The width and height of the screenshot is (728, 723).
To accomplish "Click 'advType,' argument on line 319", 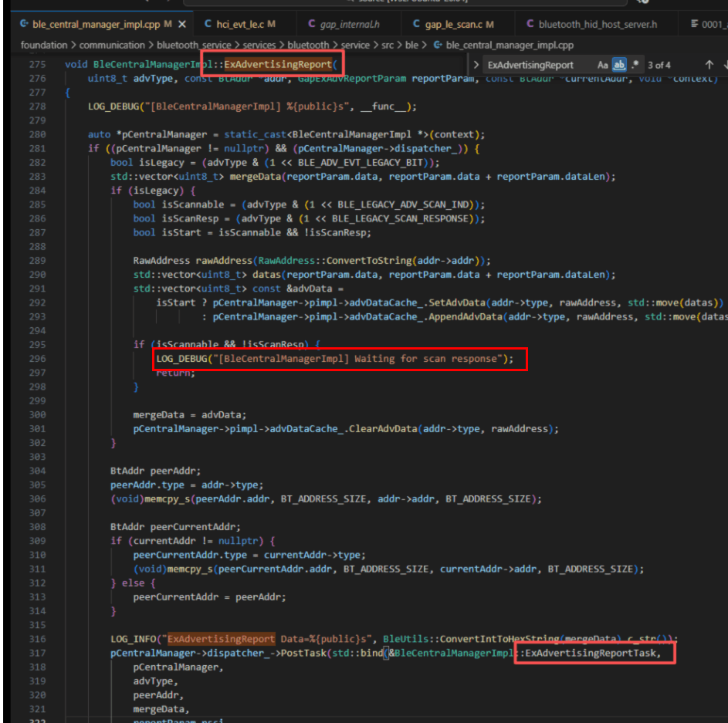I will 155,681.
